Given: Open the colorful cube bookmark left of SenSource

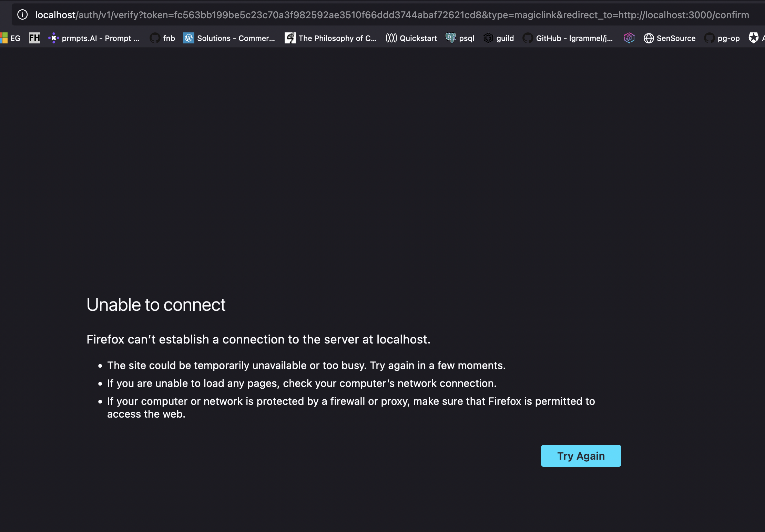Looking at the screenshot, I should 629,38.
